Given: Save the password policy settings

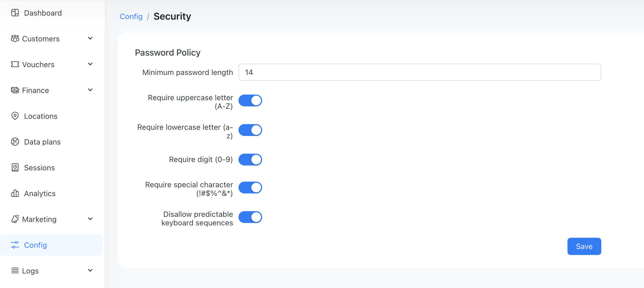Looking at the screenshot, I should (584, 246).
